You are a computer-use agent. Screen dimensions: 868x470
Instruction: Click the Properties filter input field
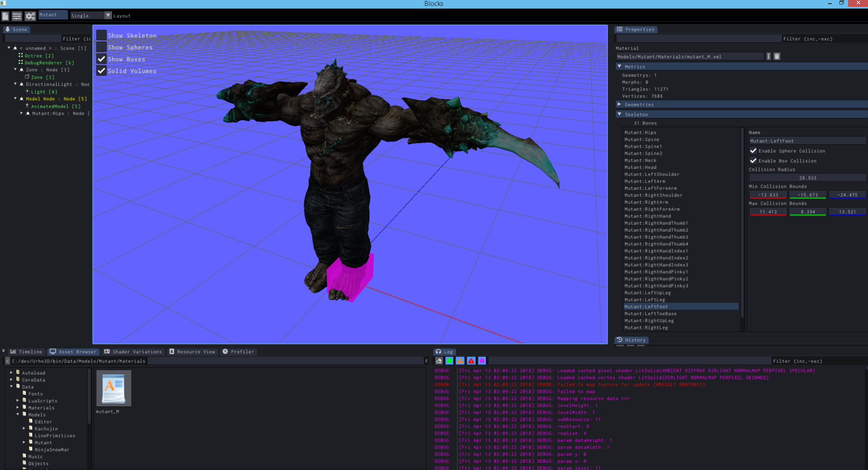pos(698,39)
